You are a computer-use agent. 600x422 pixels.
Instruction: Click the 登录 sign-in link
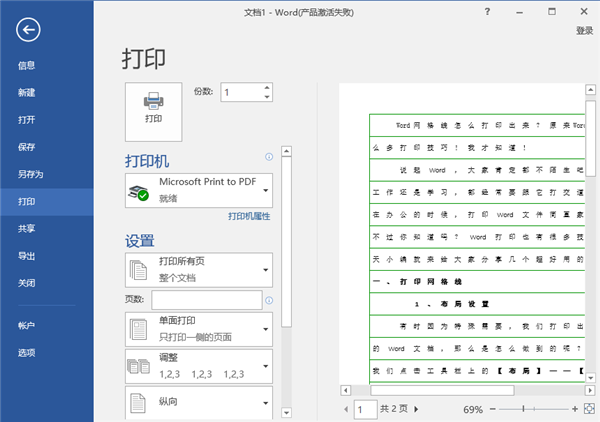pos(584,31)
